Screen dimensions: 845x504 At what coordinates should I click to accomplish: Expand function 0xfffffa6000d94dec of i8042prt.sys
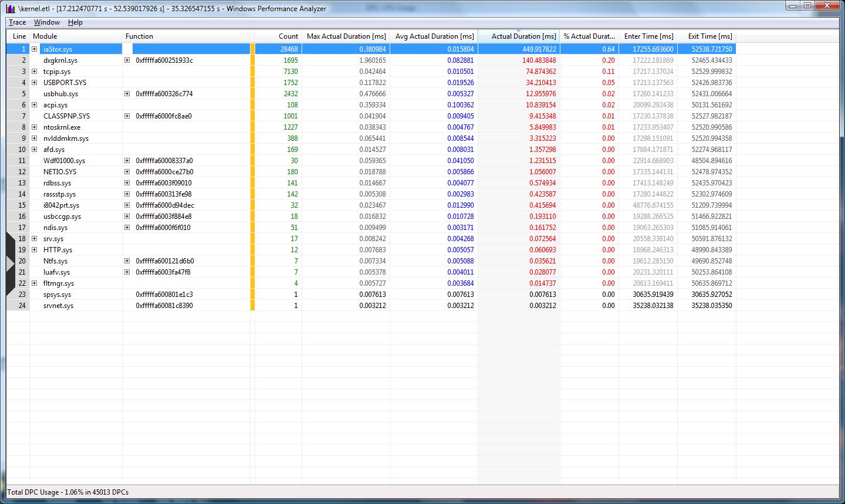click(127, 205)
